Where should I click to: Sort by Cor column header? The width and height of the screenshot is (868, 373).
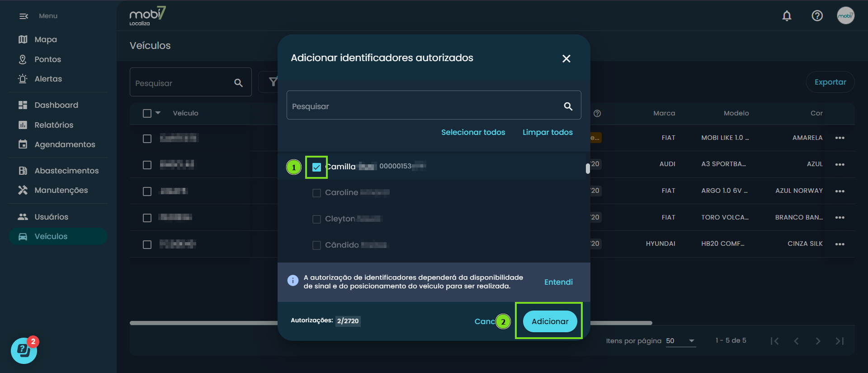tap(816, 113)
